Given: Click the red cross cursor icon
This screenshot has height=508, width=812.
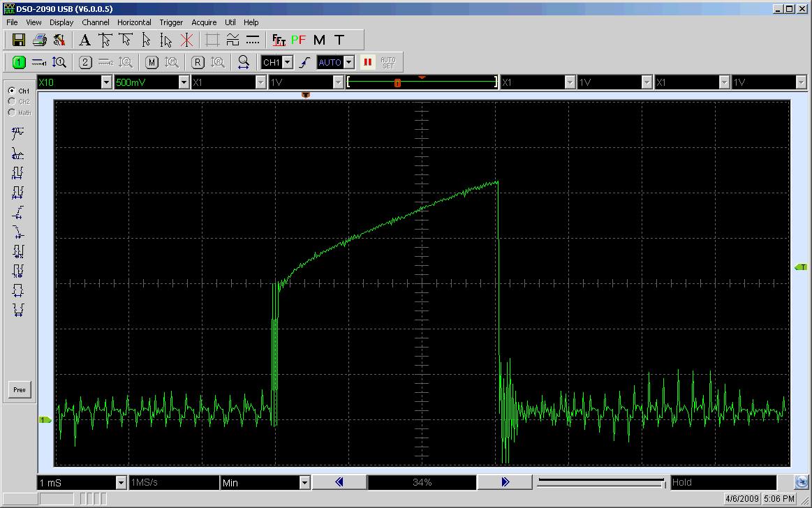Looking at the screenshot, I should coord(186,40).
